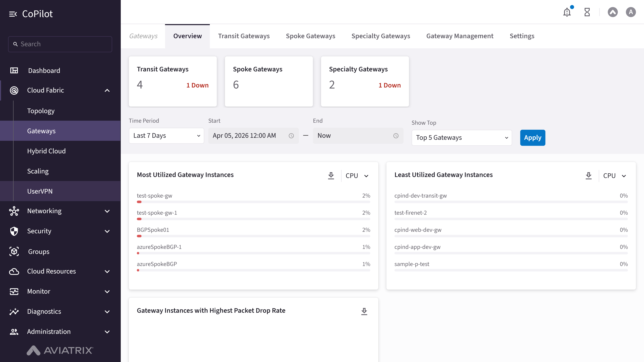Viewport: 644px width, 362px height.
Task: Click the Aviatrix logo at sidebar bottom
Action: coord(60,350)
